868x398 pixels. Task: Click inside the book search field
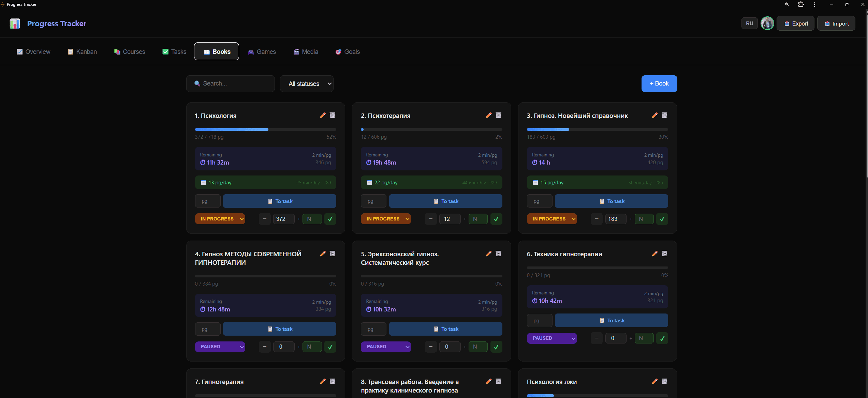tap(230, 83)
